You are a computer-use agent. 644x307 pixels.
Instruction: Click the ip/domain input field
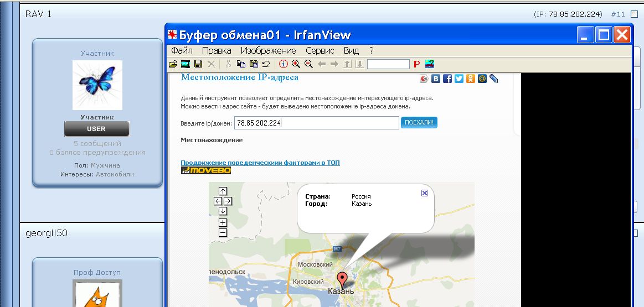click(x=316, y=123)
